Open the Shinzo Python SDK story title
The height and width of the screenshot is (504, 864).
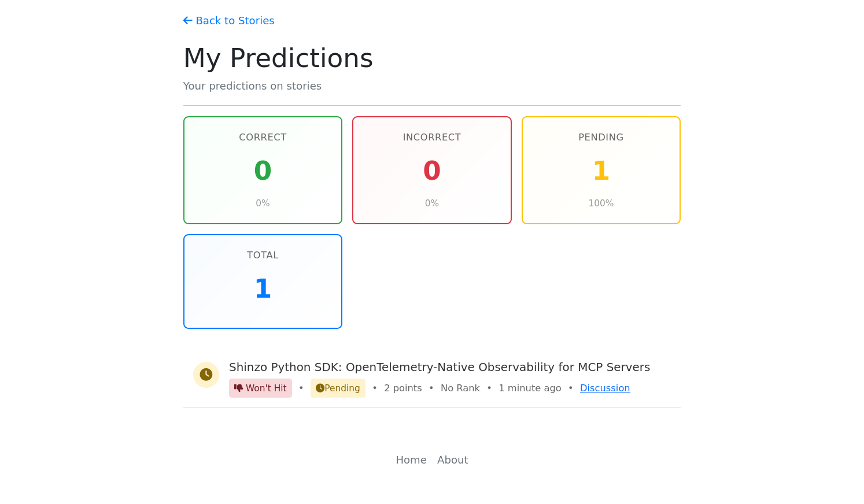pos(439,367)
